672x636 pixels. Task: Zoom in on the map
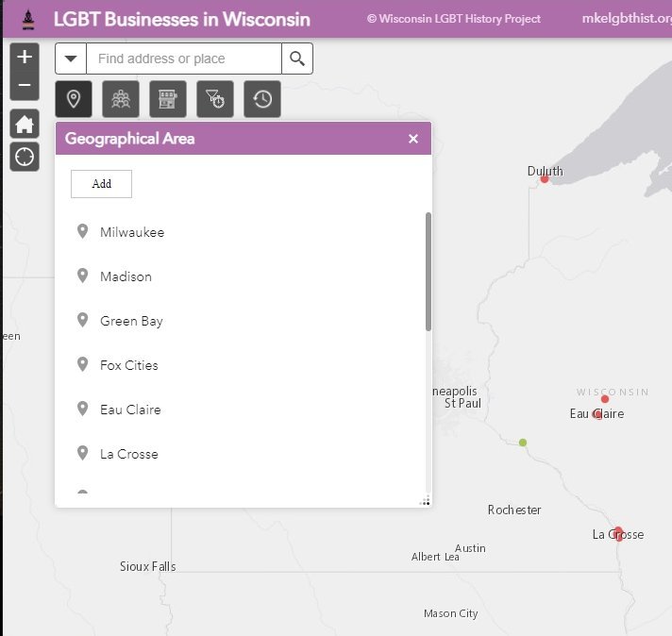coord(25,58)
